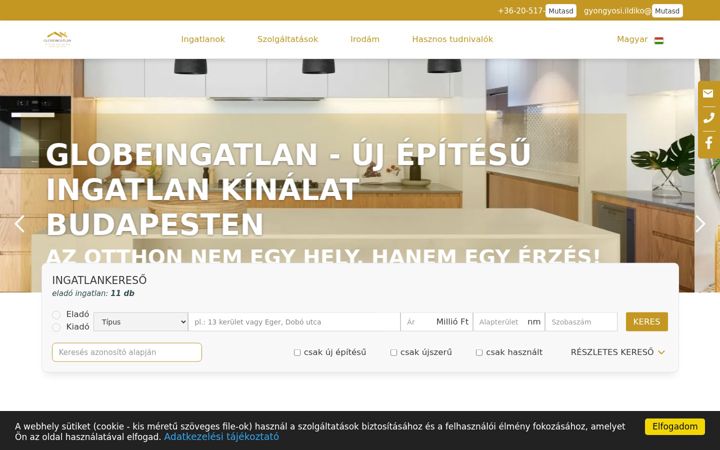
Task: Open the Ingatlanok menu
Action: pos(203,39)
